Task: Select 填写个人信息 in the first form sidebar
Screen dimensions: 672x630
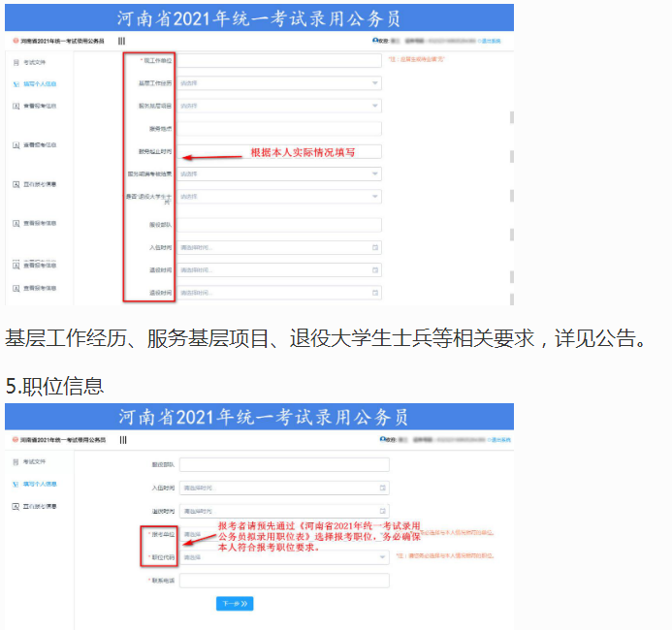Action: pos(40,84)
